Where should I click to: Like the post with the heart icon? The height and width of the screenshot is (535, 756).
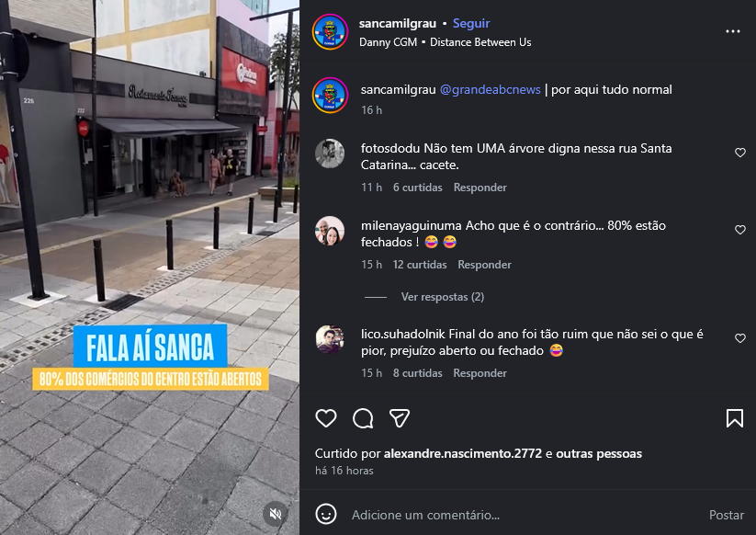pos(326,418)
